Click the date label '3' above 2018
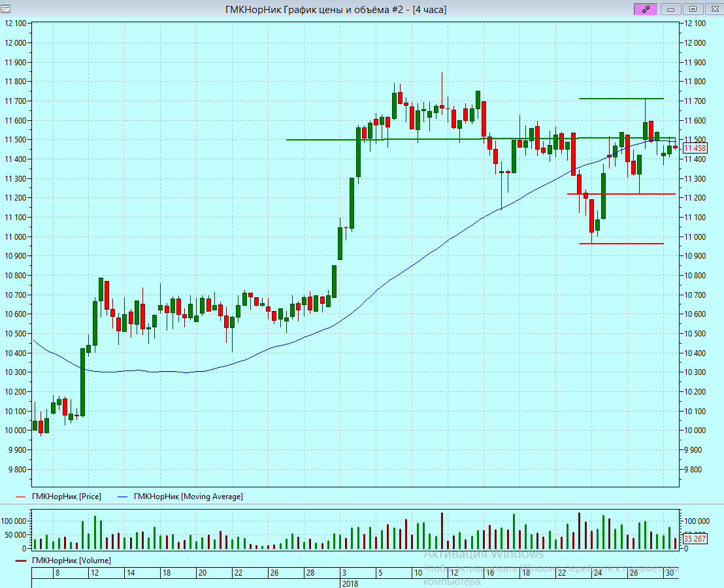Image resolution: width=724 pixels, height=588 pixels. (344, 573)
